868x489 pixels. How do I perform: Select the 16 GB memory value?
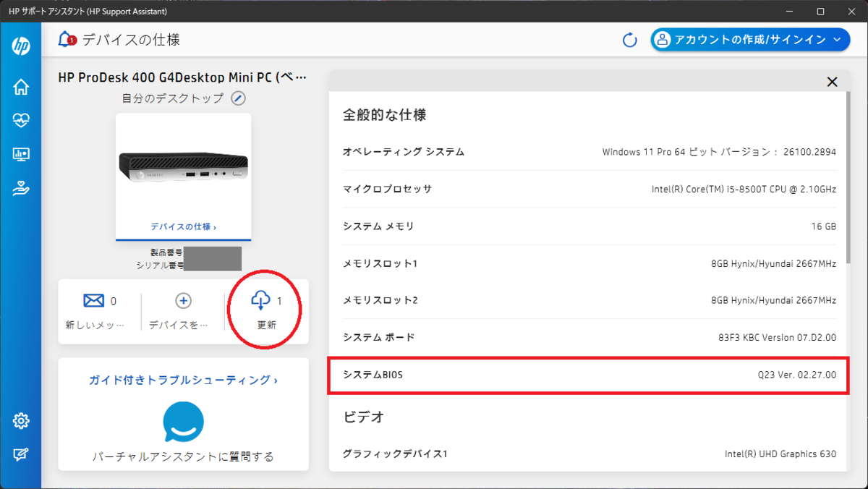pos(824,226)
